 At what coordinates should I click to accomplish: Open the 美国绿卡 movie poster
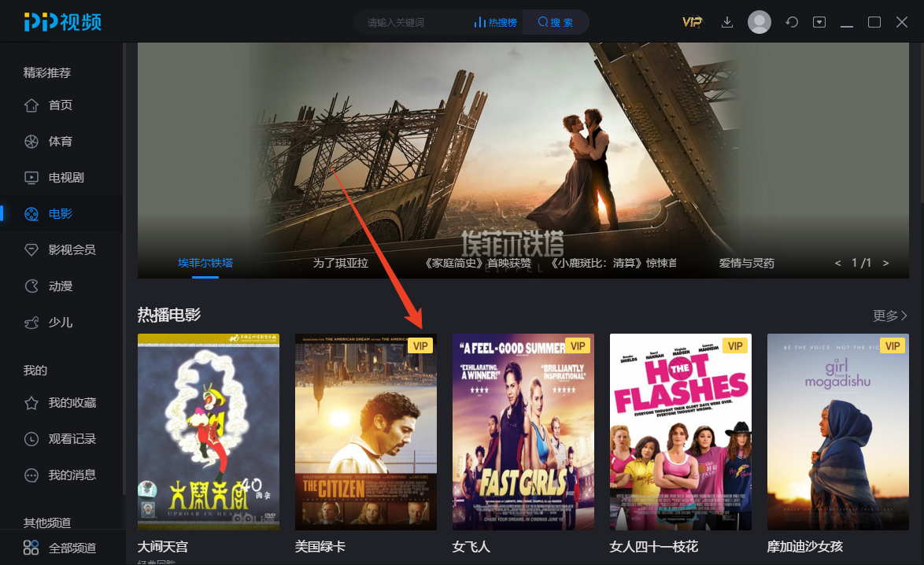click(x=366, y=432)
